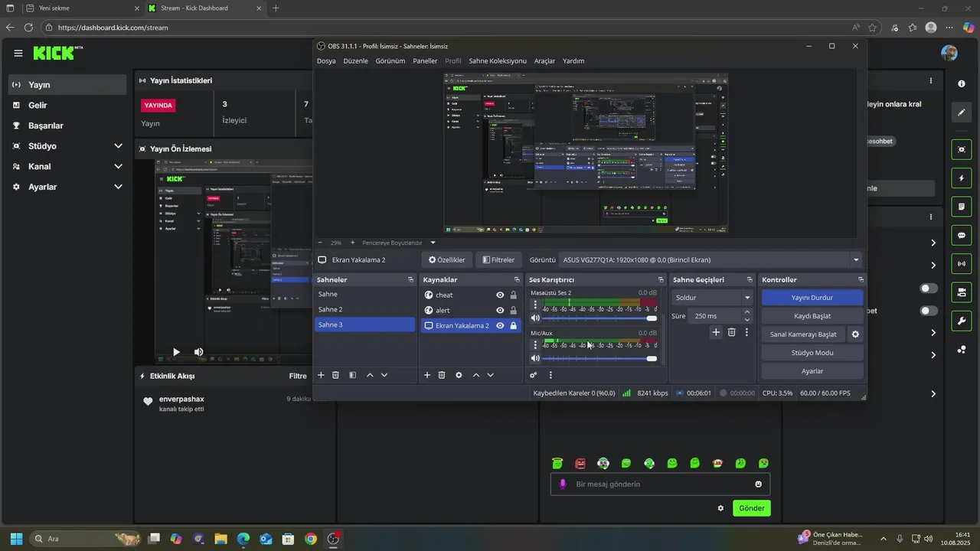
Task: Select Sahne 2 in scenes list
Action: click(x=364, y=309)
